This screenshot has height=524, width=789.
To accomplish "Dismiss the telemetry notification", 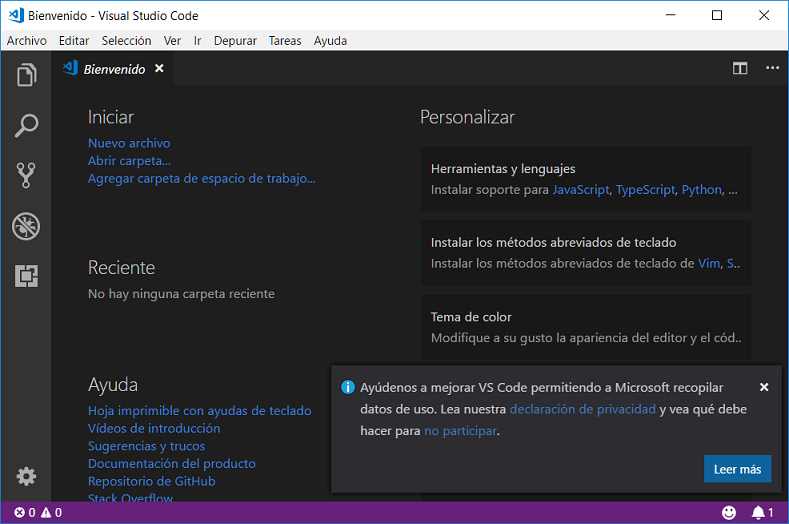I will (764, 387).
